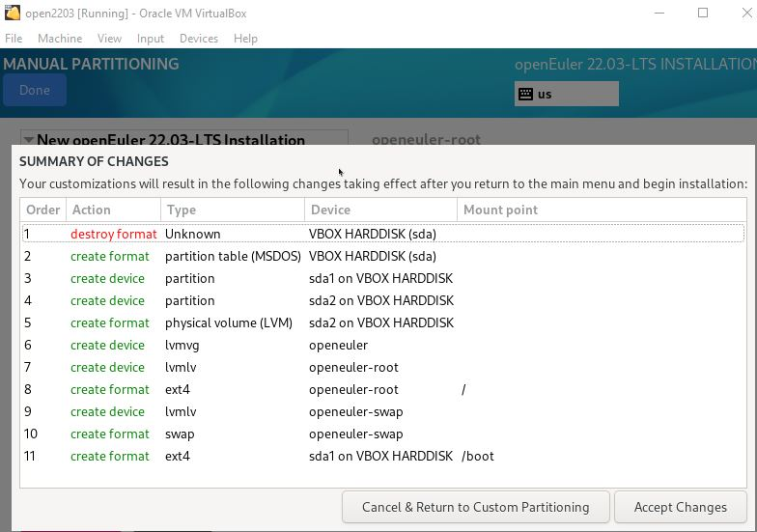757x532 pixels.
Task: Click the Device column header
Action: pos(380,210)
